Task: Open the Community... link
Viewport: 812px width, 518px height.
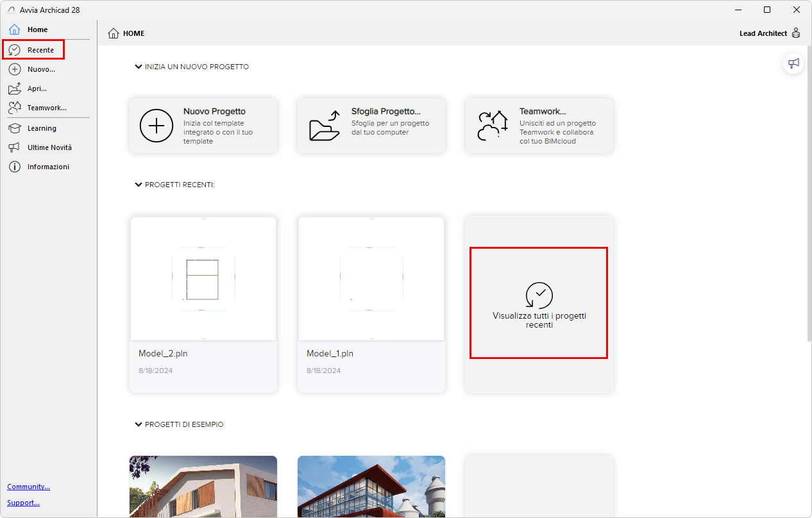Action: (x=28, y=487)
